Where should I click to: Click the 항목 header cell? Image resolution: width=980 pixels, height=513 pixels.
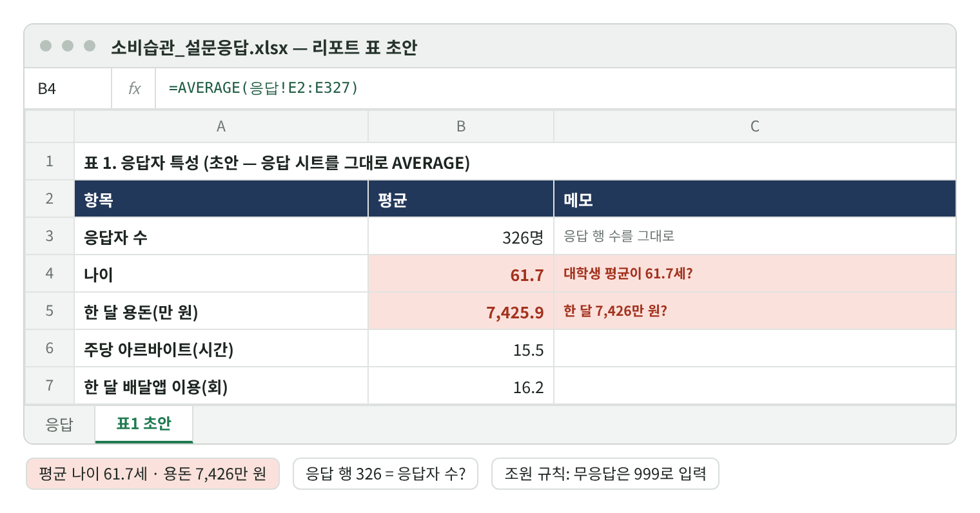pyautogui.click(x=221, y=199)
